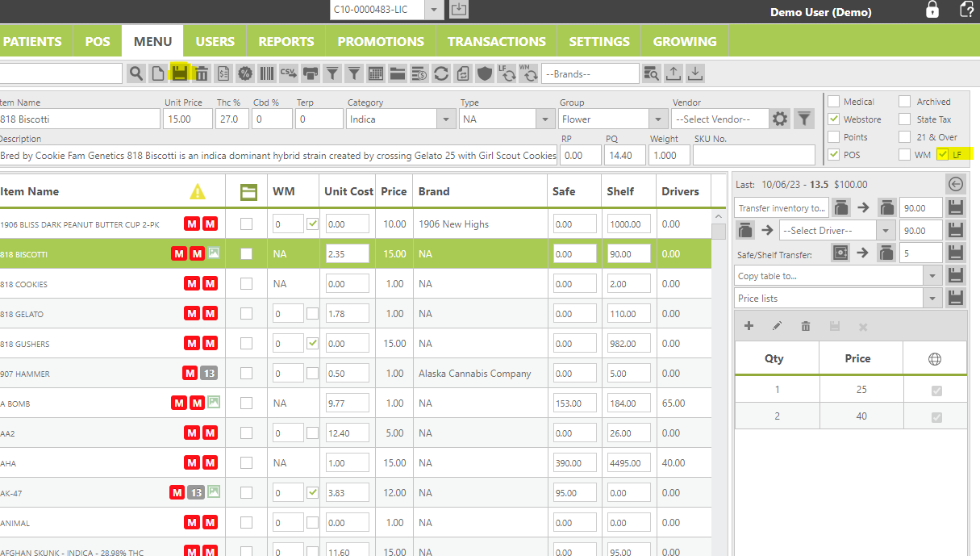Save the Safe/Shelf Transfer with disk icon
This screenshot has width=980, height=556.
tap(957, 253)
